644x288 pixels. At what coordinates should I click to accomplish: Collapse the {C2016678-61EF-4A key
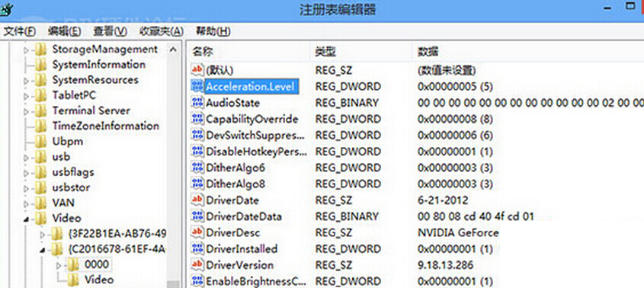click(43, 250)
